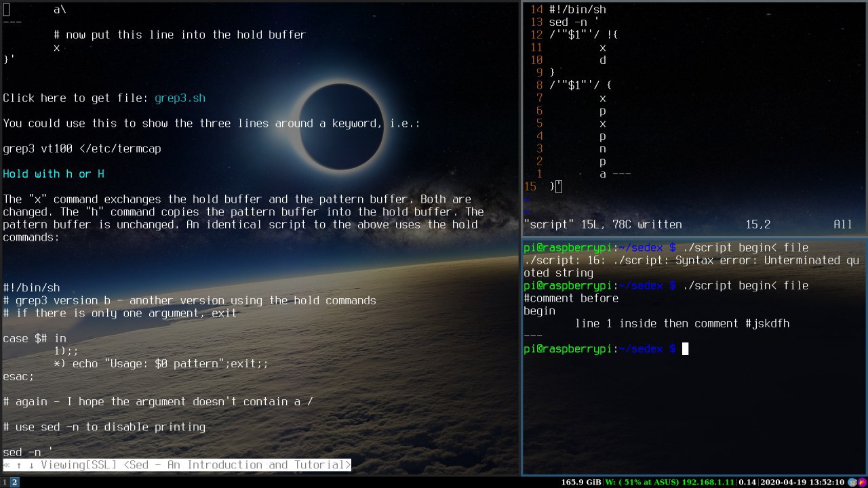Click the 'grep3 vt100 </etc/termcap' example text
The width and height of the screenshot is (868, 488).
tap(82, 149)
